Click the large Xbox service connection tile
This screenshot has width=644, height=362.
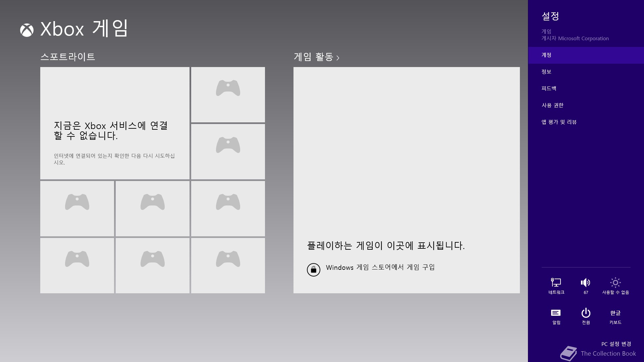tap(115, 123)
